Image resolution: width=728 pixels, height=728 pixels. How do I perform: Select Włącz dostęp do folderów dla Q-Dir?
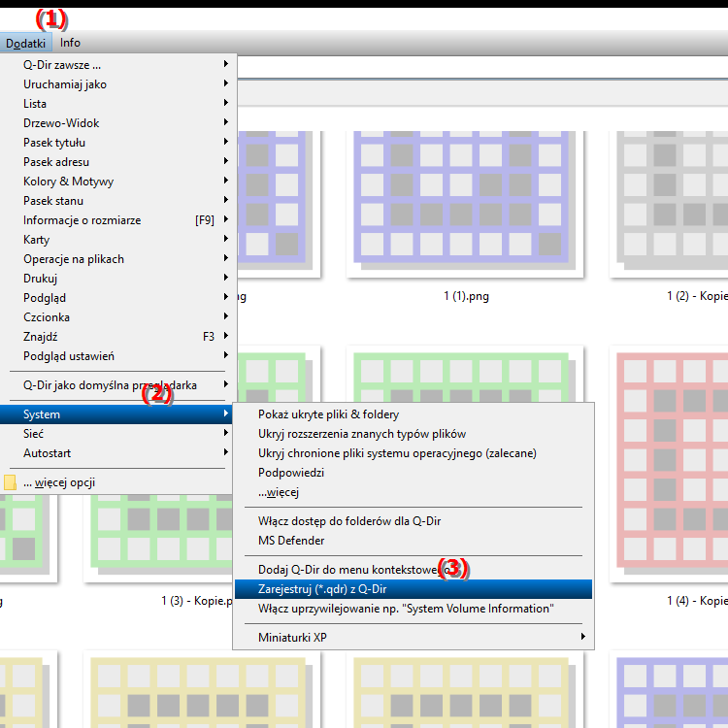(x=414, y=521)
